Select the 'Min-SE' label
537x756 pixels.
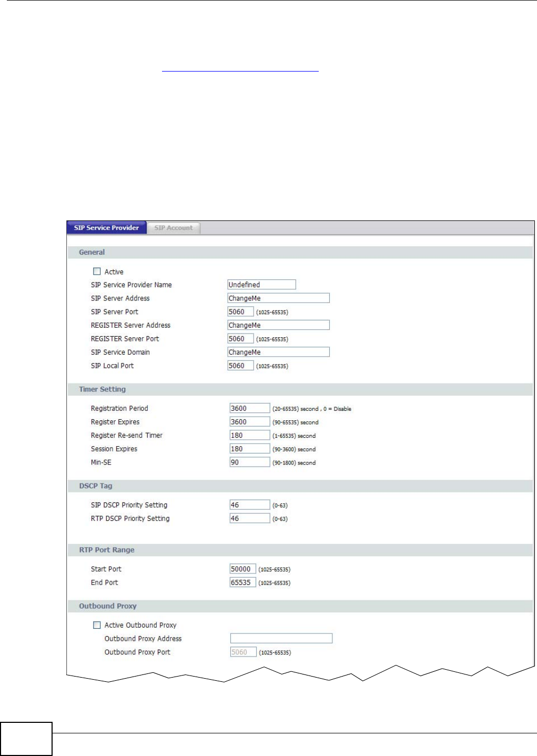click(x=101, y=462)
